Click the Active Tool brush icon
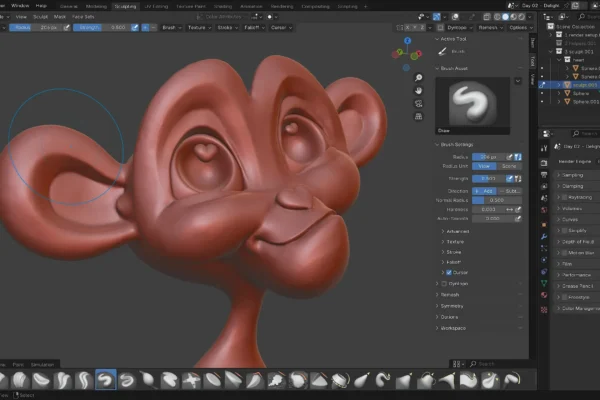 (x=442, y=51)
